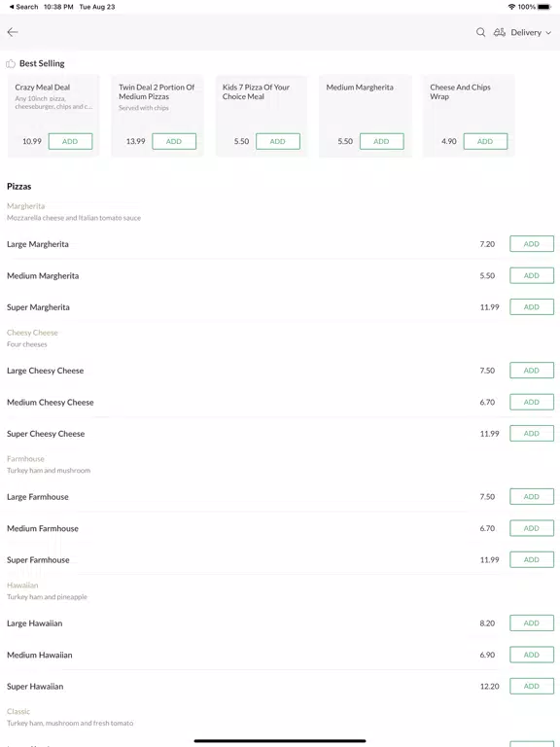Select the Medium Cheesy Cheese name
The image size is (560, 747).
point(50,402)
